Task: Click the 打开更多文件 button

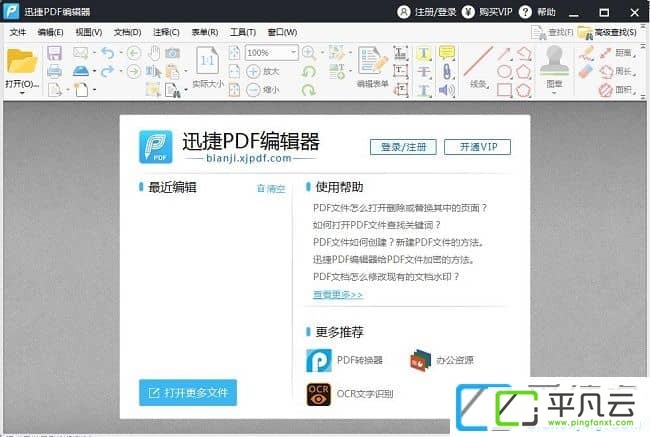Action: pos(188,392)
